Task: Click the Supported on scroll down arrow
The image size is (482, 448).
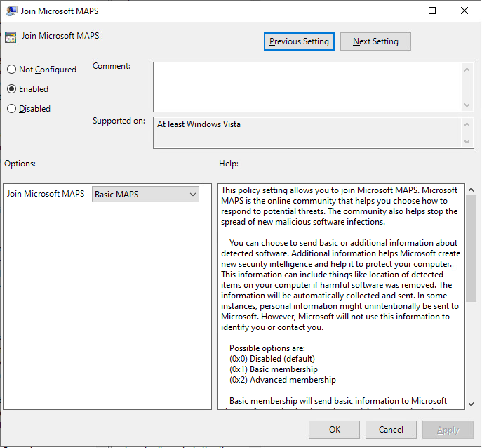Action: tap(468, 143)
